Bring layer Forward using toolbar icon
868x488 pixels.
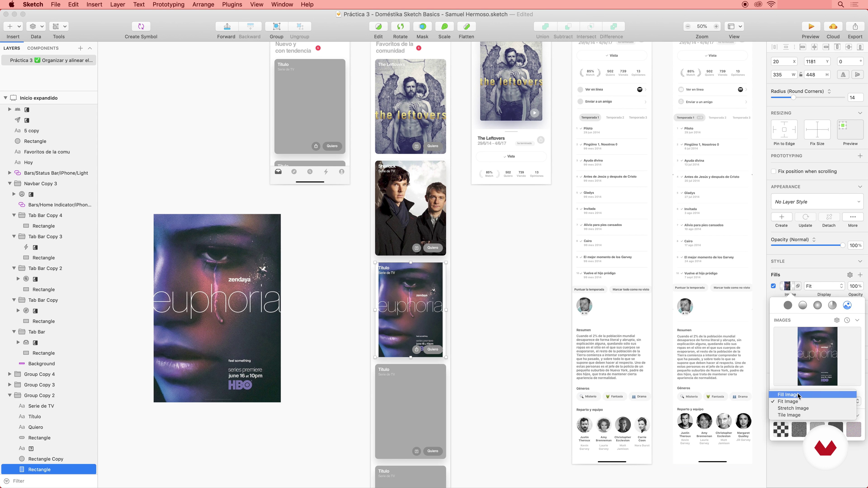(227, 26)
